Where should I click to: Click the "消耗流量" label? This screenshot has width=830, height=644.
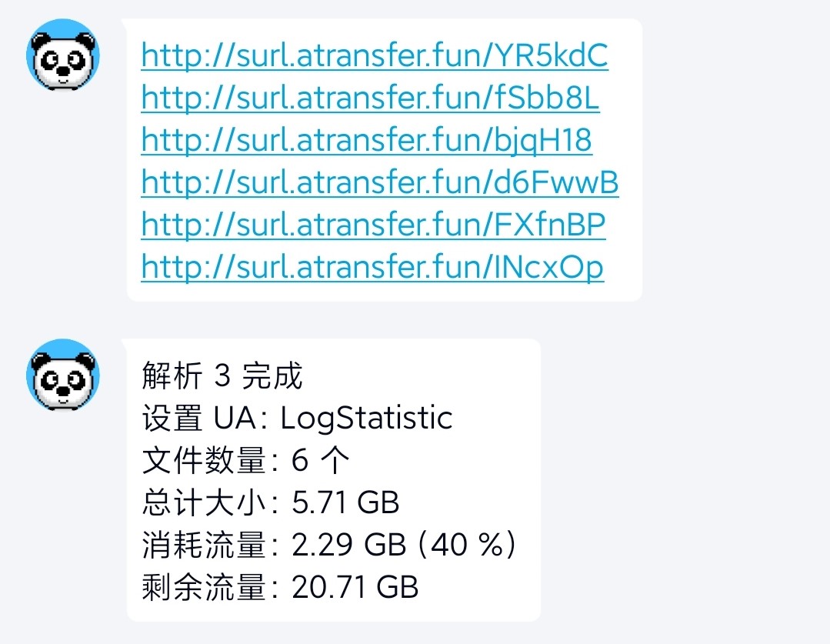[x=204, y=546]
